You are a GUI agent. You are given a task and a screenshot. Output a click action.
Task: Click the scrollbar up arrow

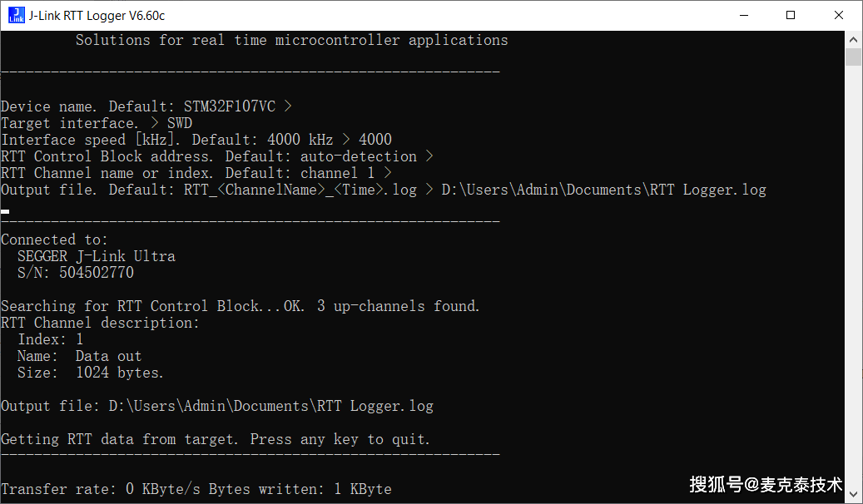point(853,38)
